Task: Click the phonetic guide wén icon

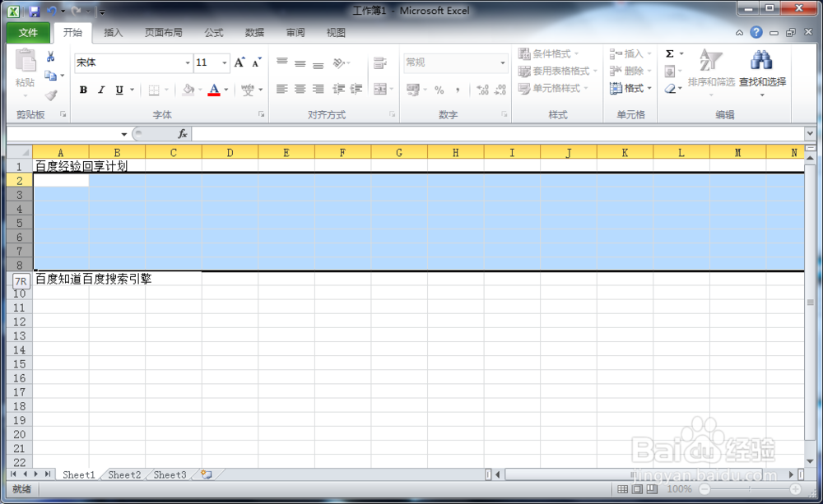Action: pyautogui.click(x=248, y=90)
